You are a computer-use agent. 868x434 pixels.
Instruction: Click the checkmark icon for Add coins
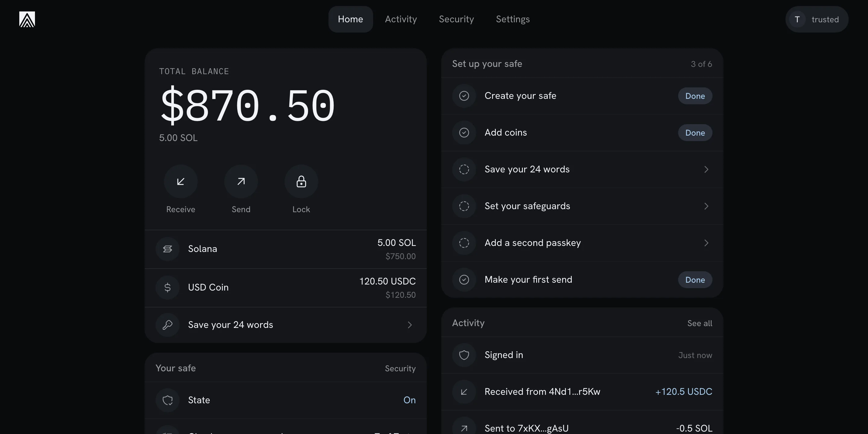[x=464, y=132]
